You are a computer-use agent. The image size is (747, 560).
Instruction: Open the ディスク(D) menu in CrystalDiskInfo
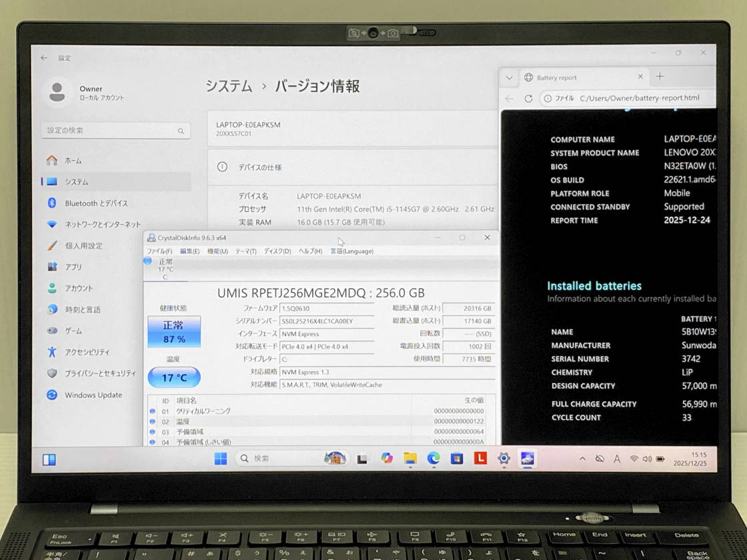pyautogui.click(x=277, y=251)
